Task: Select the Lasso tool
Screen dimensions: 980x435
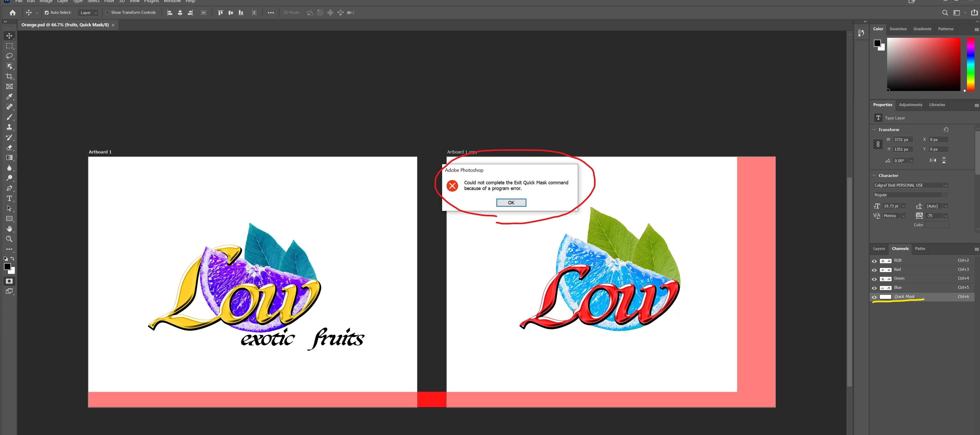Action: [x=9, y=56]
